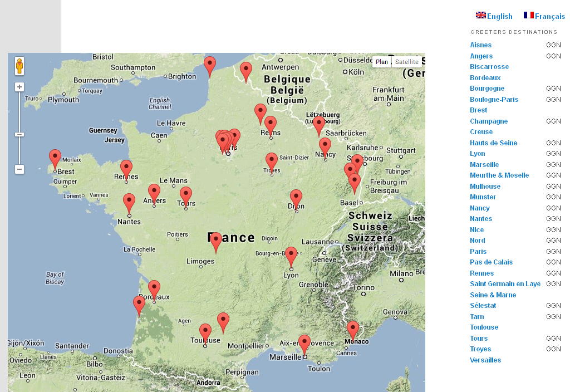Select the map pin near Lyon
Viewport: 570px width, 392px height.
(291, 256)
